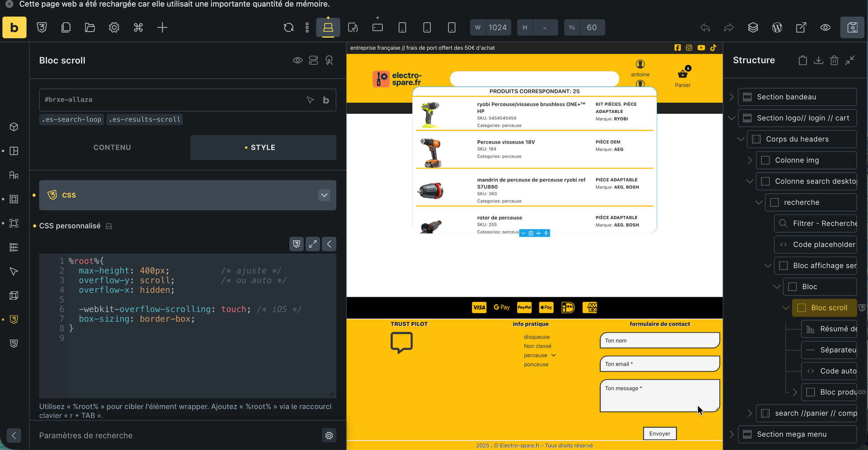The image size is (868, 450).
Task: Open revisions layers icon in toolbar
Action: click(x=753, y=28)
